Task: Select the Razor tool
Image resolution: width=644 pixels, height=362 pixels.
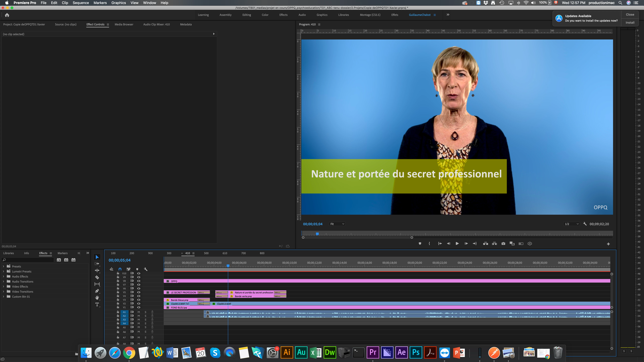Action: (97, 277)
